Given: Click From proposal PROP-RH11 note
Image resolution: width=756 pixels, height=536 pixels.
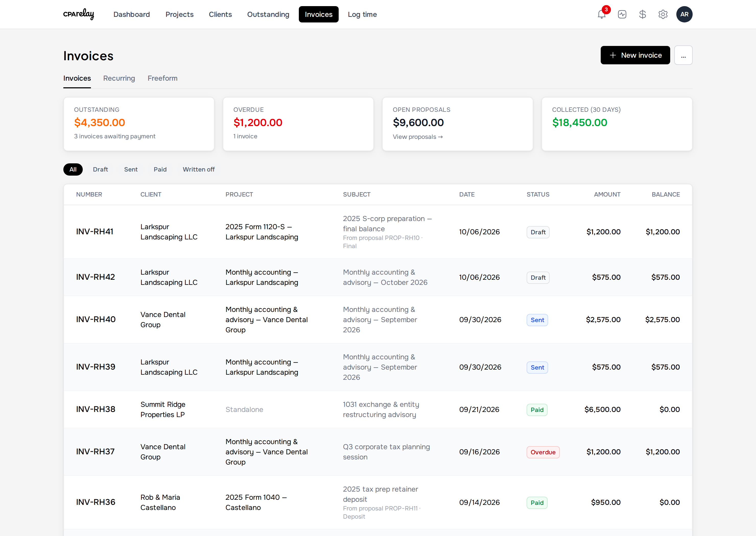Looking at the screenshot, I should (x=382, y=512).
